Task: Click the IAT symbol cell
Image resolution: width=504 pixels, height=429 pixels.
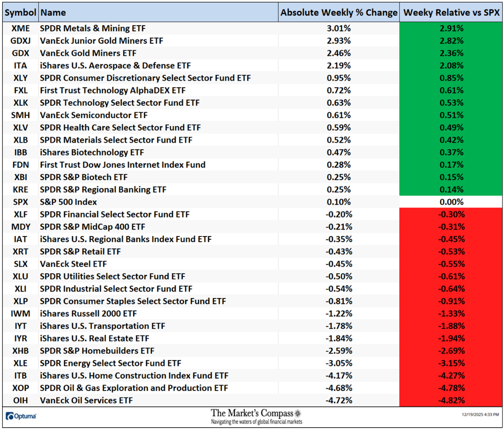Action: [x=20, y=239]
